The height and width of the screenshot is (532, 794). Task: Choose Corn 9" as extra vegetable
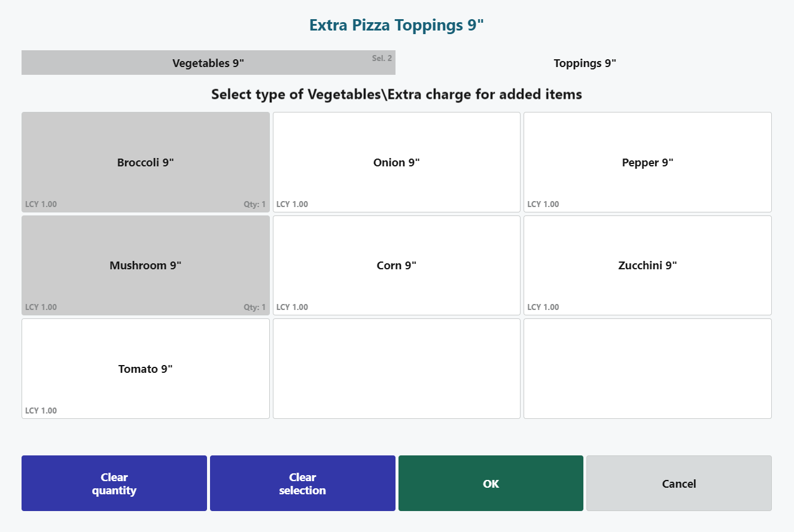[396, 265]
